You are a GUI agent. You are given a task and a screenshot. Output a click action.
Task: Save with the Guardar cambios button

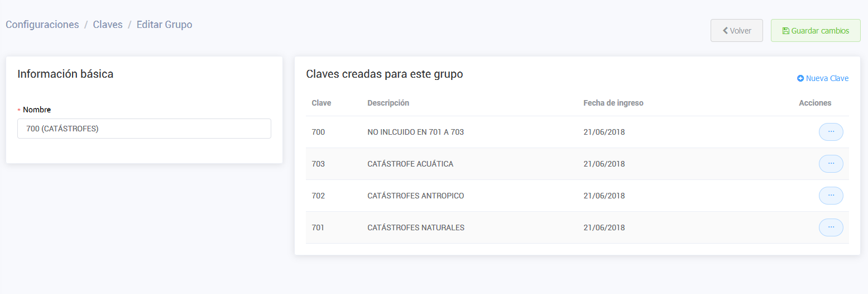click(x=816, y=31)
